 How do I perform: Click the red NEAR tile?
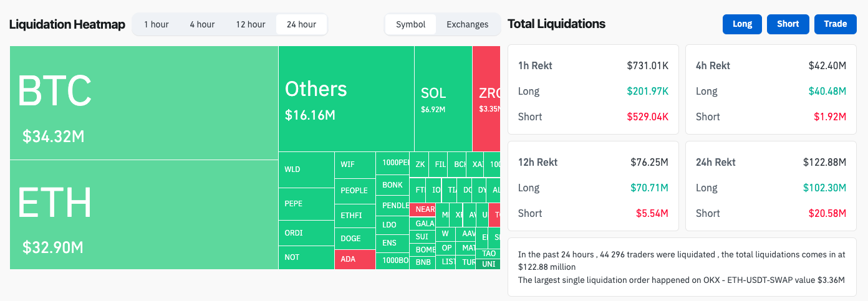tap(422, 210)
